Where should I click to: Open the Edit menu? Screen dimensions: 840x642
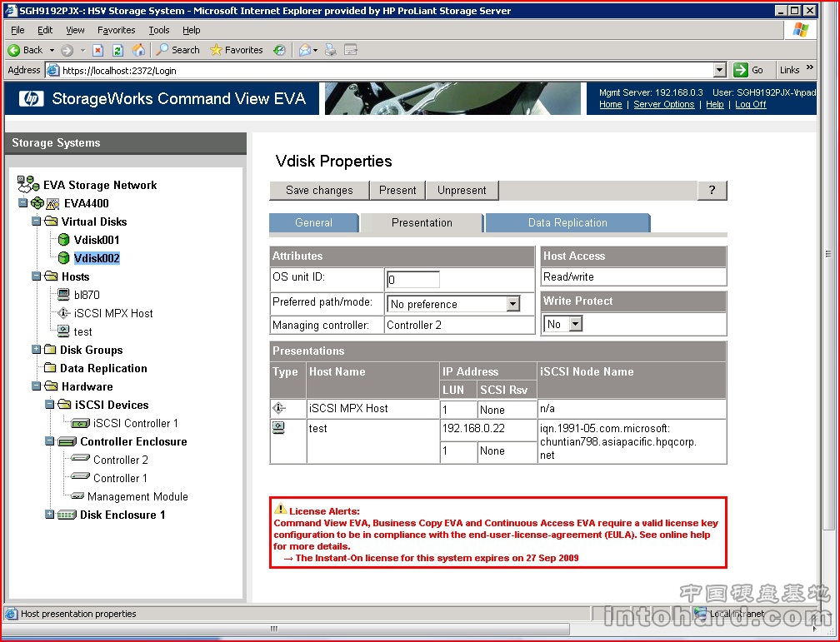(45, 30)
